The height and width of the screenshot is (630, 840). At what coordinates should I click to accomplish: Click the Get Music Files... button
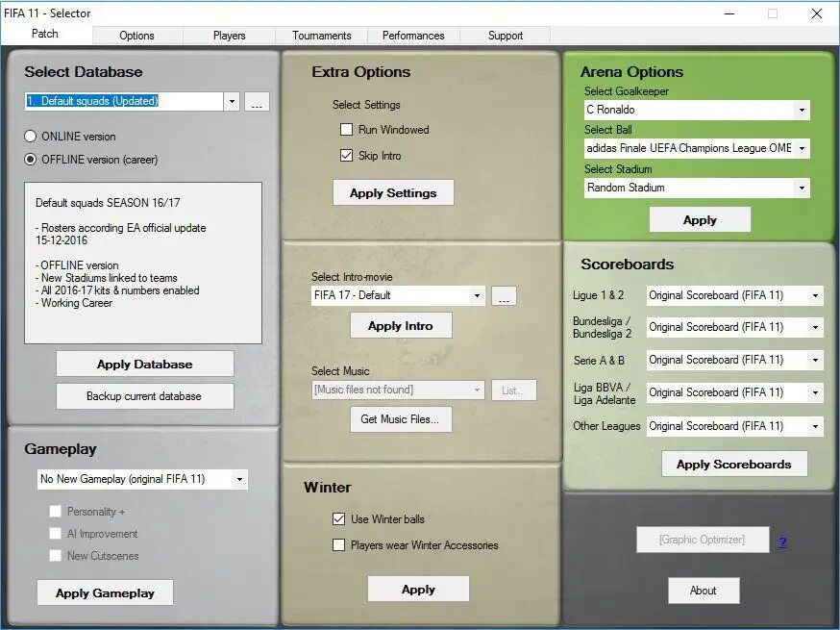click(401, 419)
